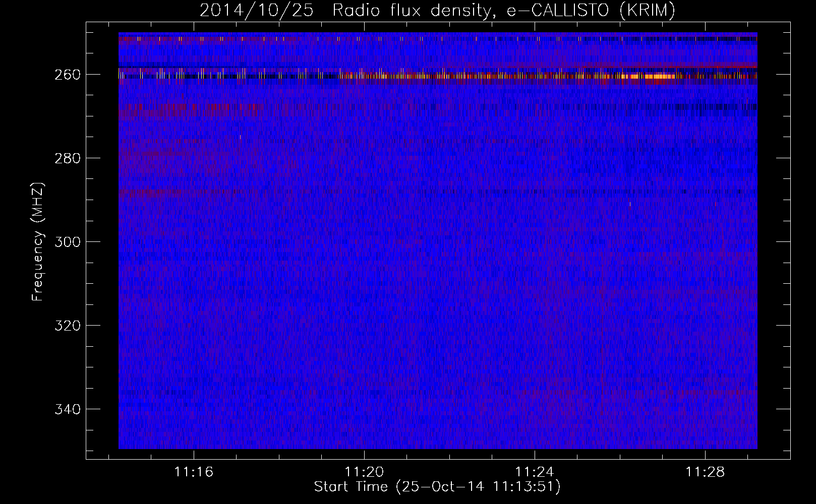Click the 340 frequency tick label
This screenshot has width=816, height=504.
(x=67, y=409)
